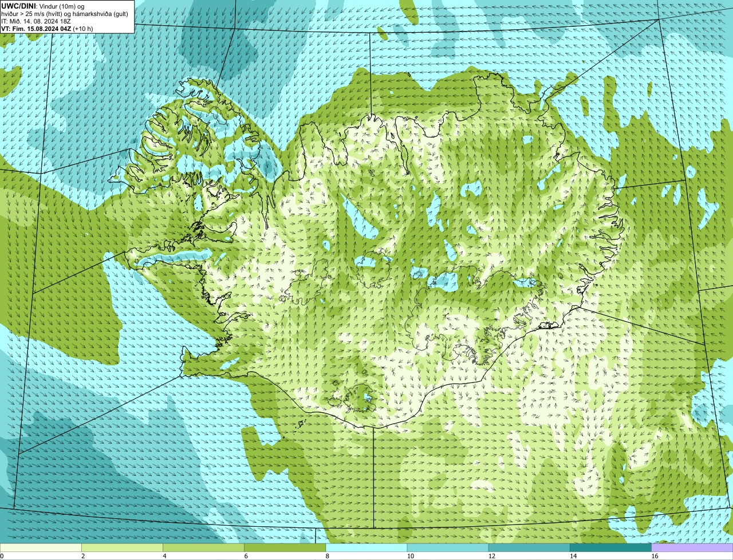733x560 pixels.
Task: Click the lavender above-16 legend swatch
Action: click(x=692, y=547)
